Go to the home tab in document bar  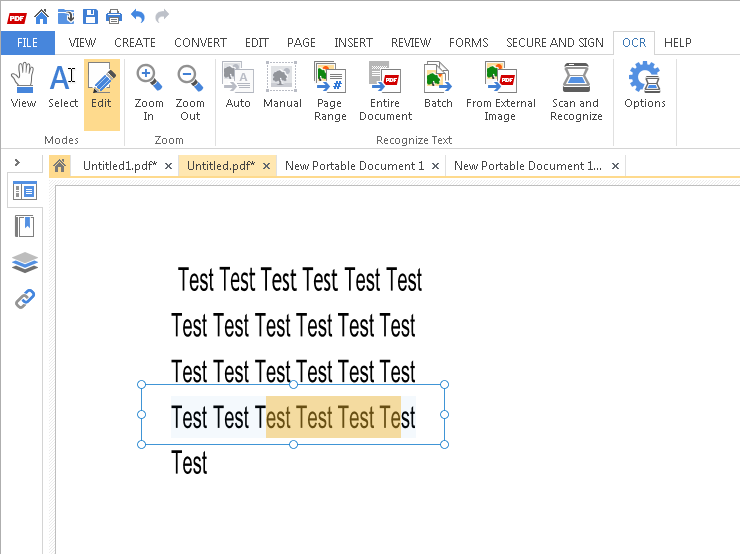pyautogui.click(x=59, y=166)
